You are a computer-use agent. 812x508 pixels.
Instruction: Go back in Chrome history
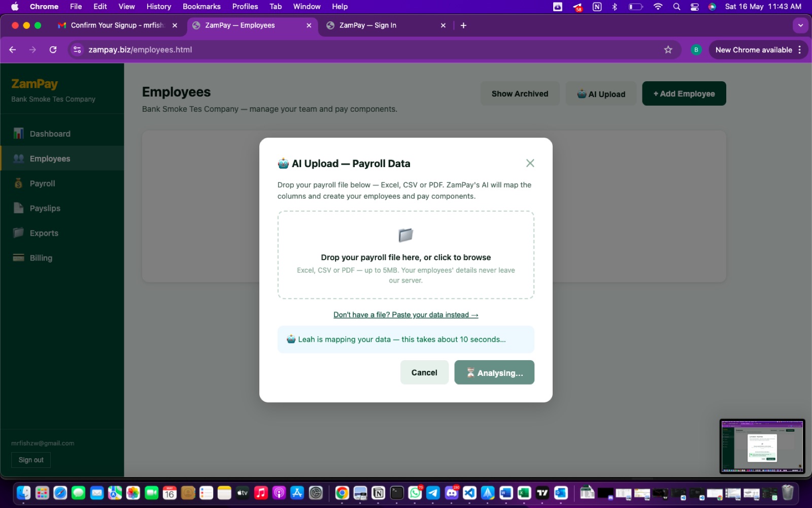click(13, 50)
